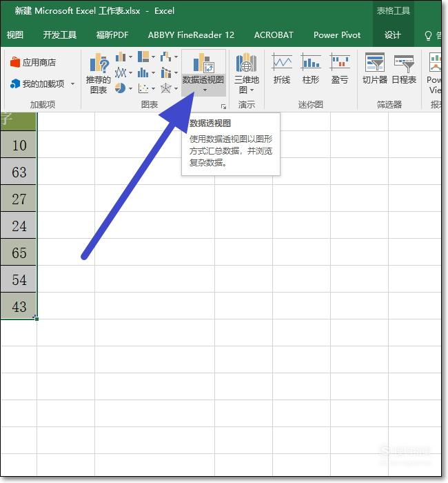The image size is (448, 483).
Task: Select cell containing 24
Action: [x=19, y=225]
